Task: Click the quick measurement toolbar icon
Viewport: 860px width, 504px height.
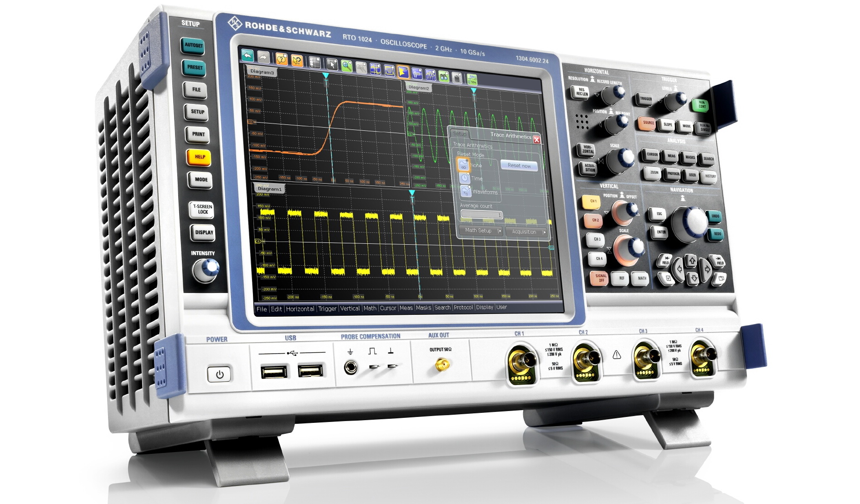Action: (417, 73)
